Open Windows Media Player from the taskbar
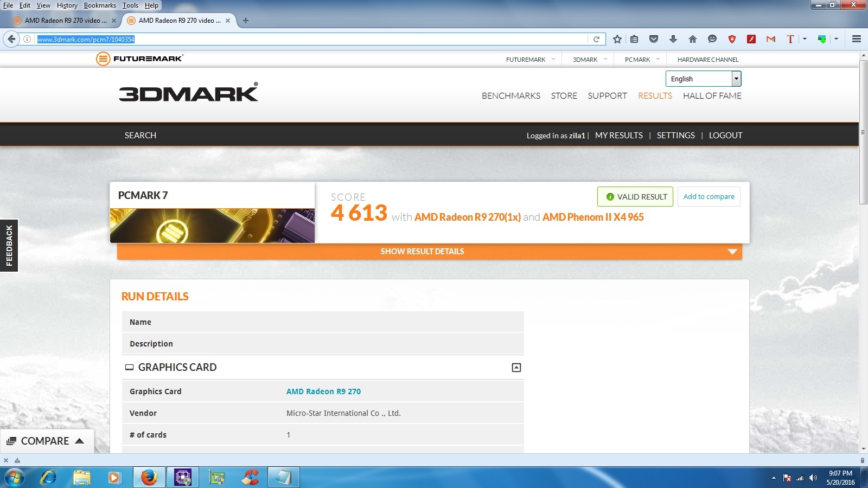The image size is (868, 488). (114, 478)
